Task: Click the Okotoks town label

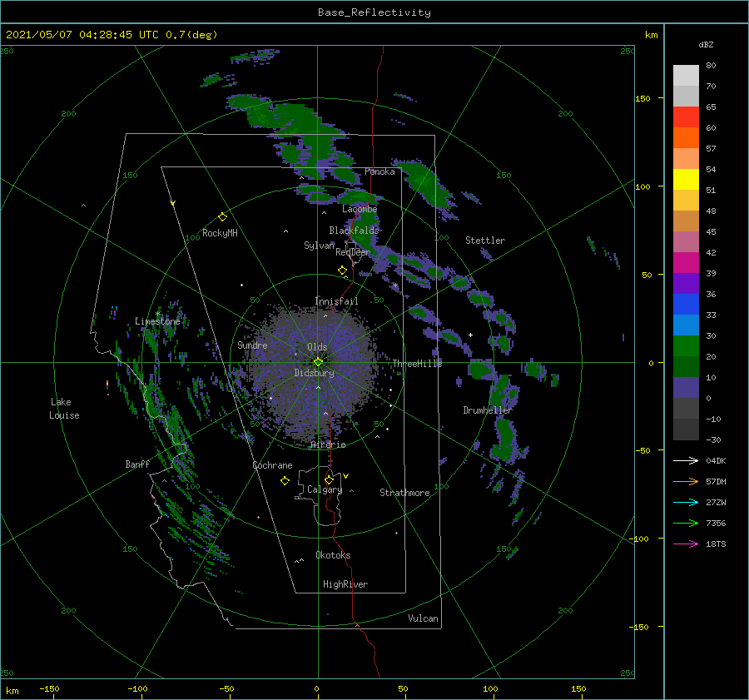Action: tap(333, 555)
